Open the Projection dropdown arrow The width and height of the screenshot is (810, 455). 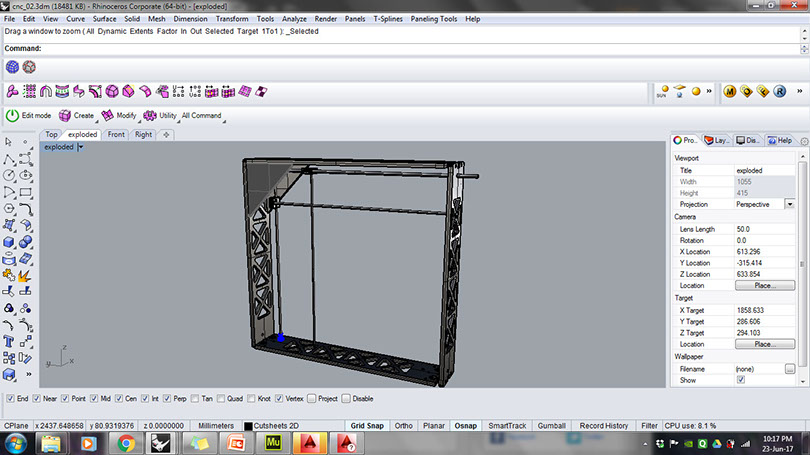(790, 205)
